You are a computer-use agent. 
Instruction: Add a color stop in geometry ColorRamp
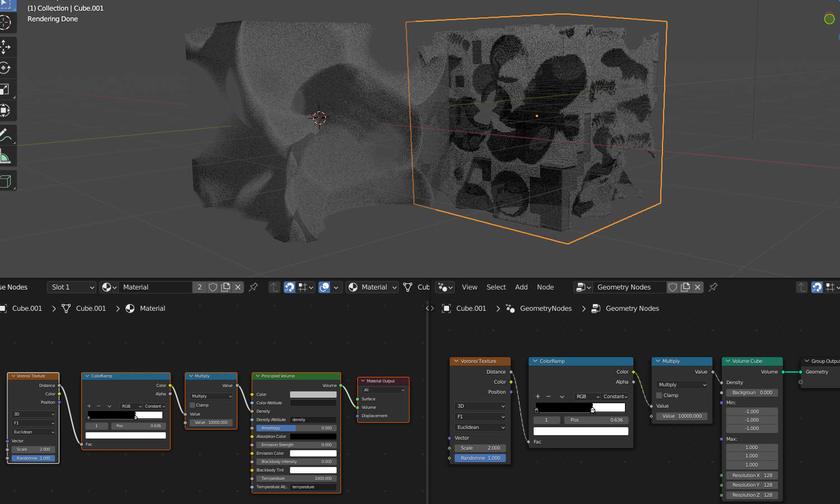click(538, 396)
